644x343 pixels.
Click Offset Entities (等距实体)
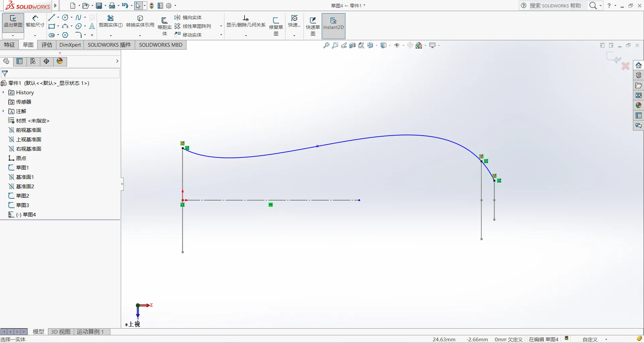(x=164, y=26)
